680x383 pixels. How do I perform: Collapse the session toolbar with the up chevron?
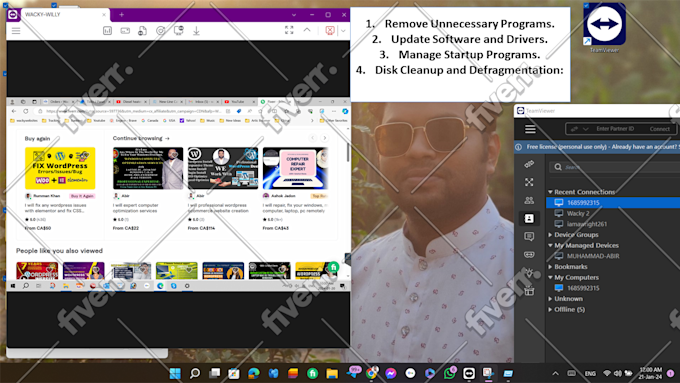[307, 30]
